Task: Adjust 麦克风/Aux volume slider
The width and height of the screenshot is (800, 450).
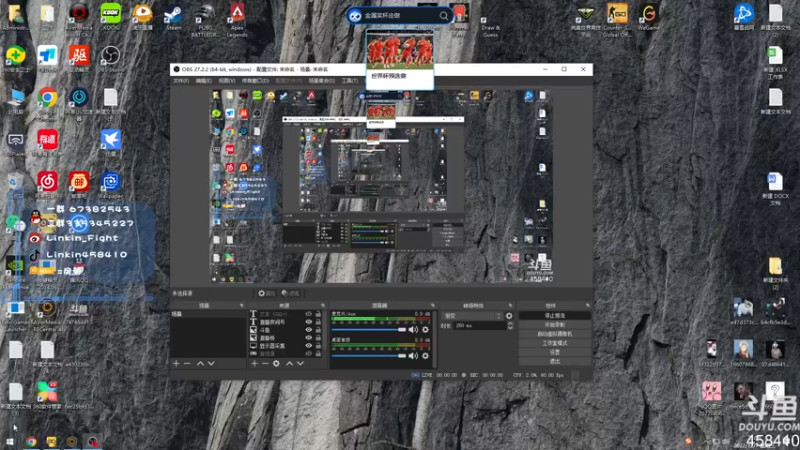Action: [368, 330]
